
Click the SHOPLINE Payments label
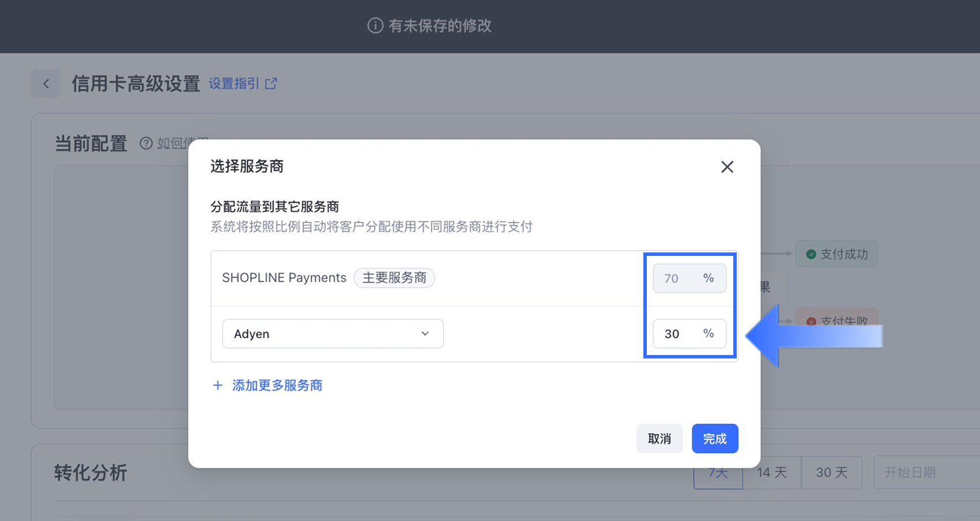click(x=284, y=278)
